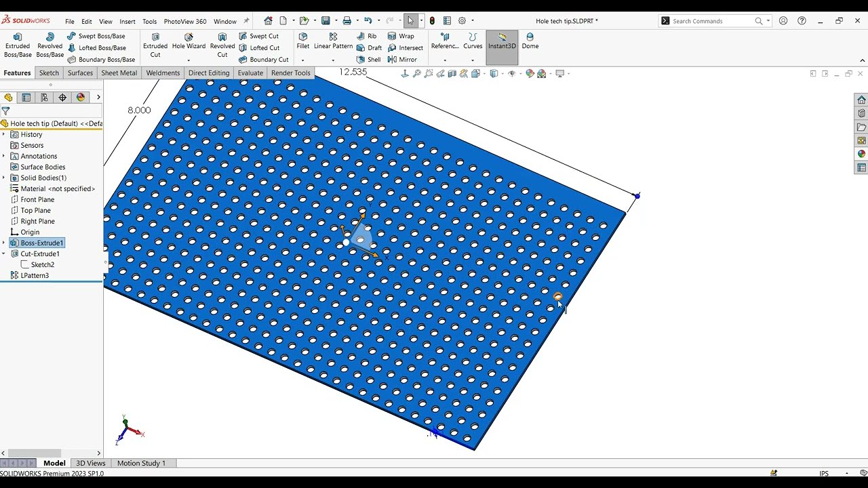Switch to the Sketch tab
868x488 pixels.
tap(49, 73)
